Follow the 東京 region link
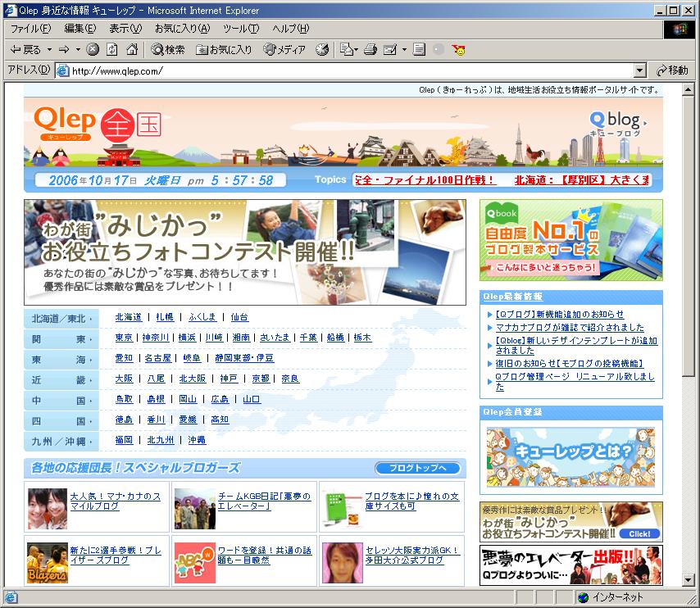The width and height of the screenshot is (700, 608). point(124,338)
